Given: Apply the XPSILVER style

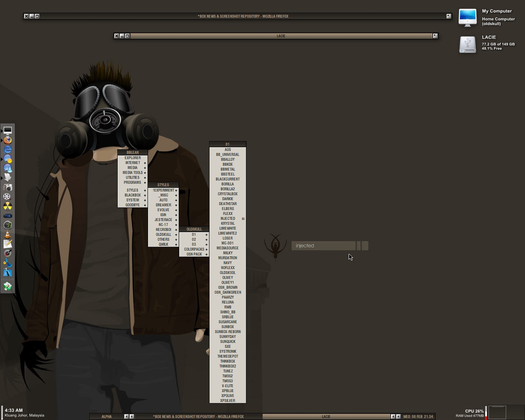Looking at the screenshot, I should (x=228, y=401).
